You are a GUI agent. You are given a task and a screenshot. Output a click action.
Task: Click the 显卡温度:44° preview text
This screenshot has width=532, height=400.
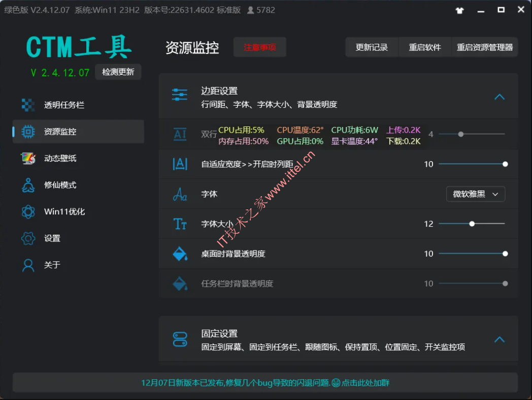[x=354, y=141]
